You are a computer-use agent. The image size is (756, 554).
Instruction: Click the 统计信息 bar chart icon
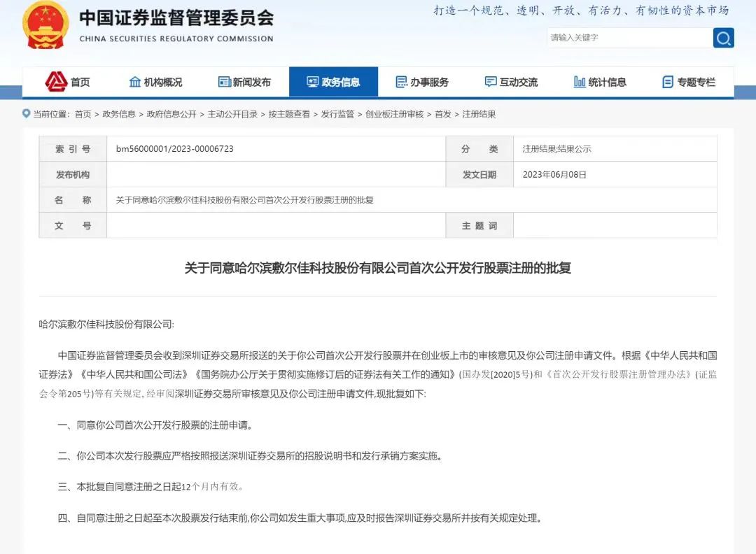tap(579, 81)
